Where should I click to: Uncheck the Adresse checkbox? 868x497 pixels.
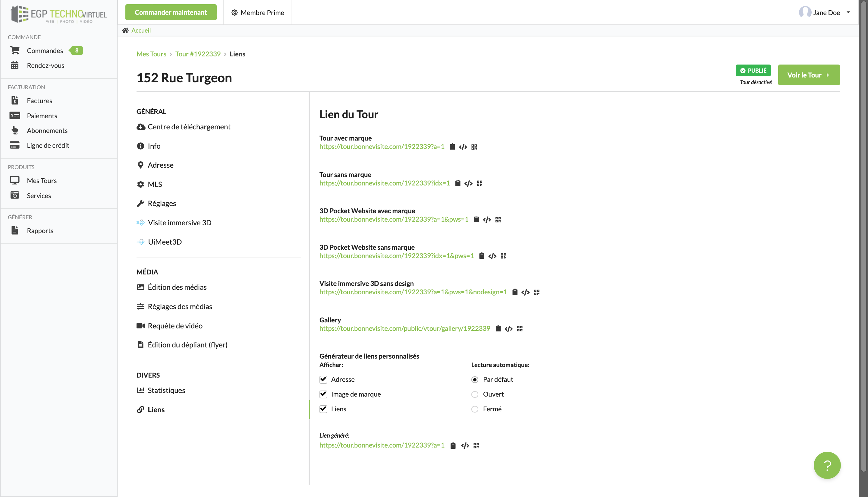[x=323, y=379]
